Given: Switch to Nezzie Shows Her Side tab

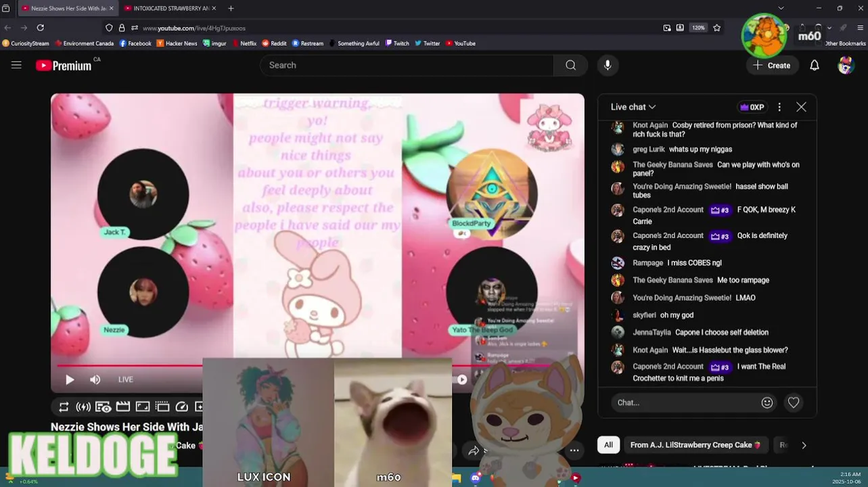Looking at the screenshot, I should [x=66, y=8].
